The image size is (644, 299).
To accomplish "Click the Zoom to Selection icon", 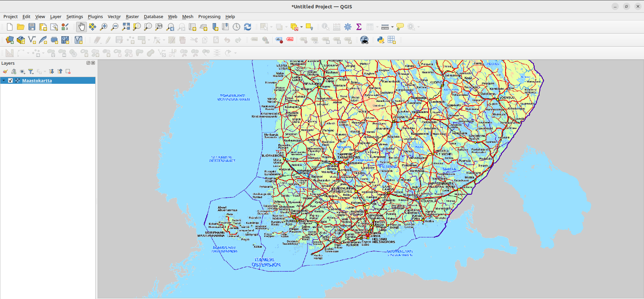I will [137, 27].
